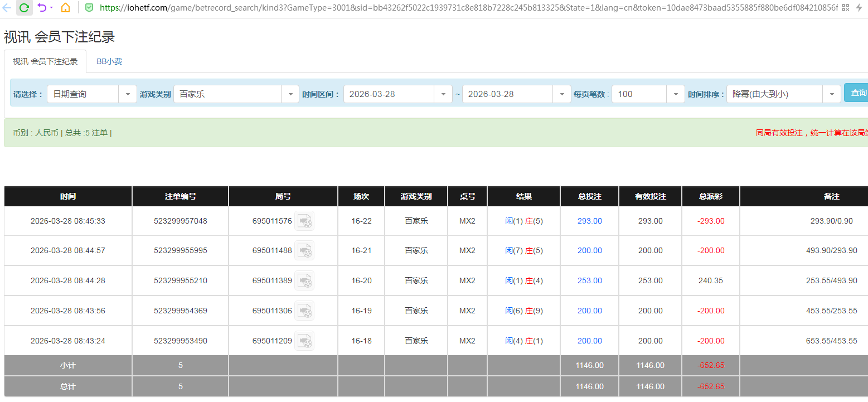Open the 293.00 total bet link
Viewport: 868px width, 402px height.
[589, 221]
